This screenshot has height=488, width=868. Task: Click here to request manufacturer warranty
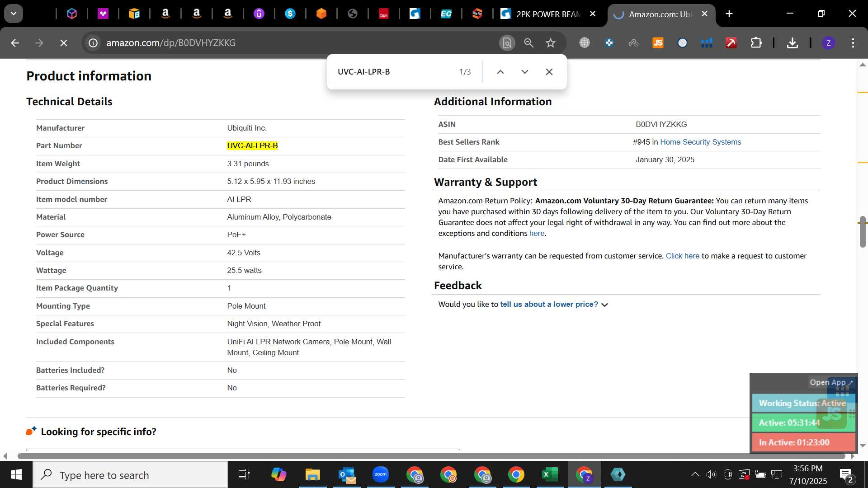tap(682, 256)
